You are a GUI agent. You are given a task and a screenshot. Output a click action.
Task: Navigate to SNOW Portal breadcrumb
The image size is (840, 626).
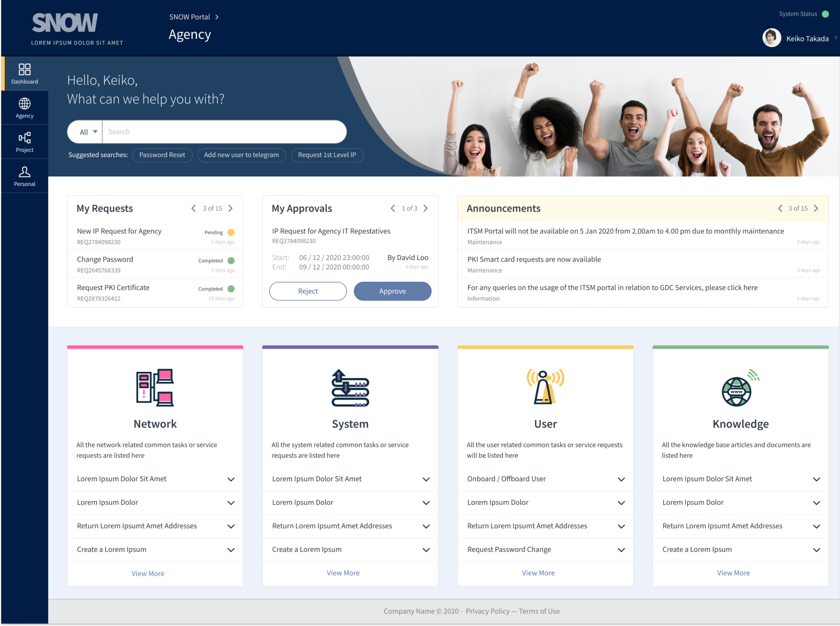[x=190, y=17]
